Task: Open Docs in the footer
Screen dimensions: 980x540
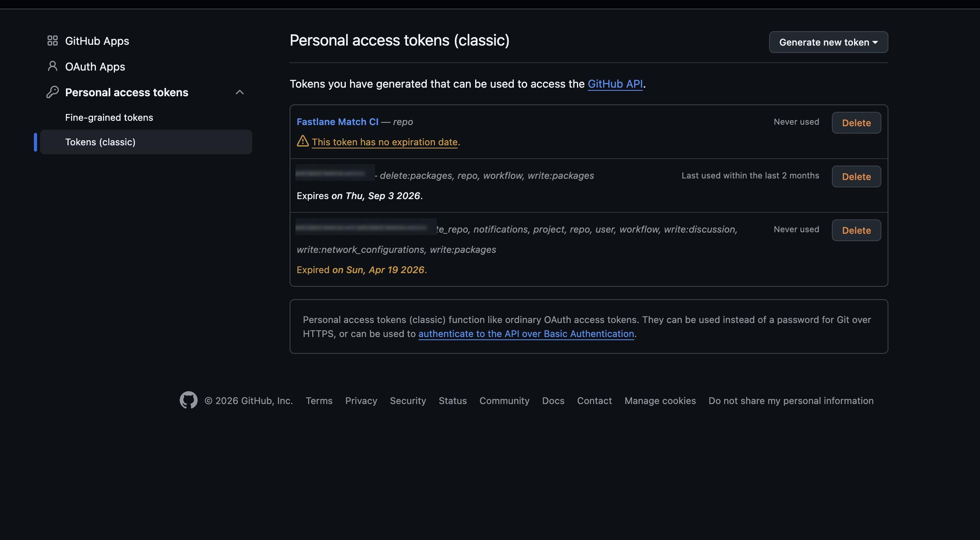Action: 553,401
